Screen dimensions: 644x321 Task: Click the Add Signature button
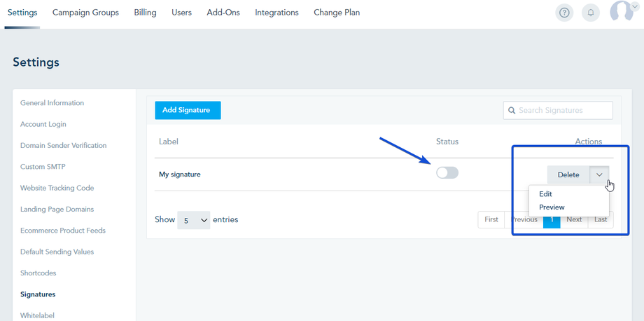pos(188,110)
